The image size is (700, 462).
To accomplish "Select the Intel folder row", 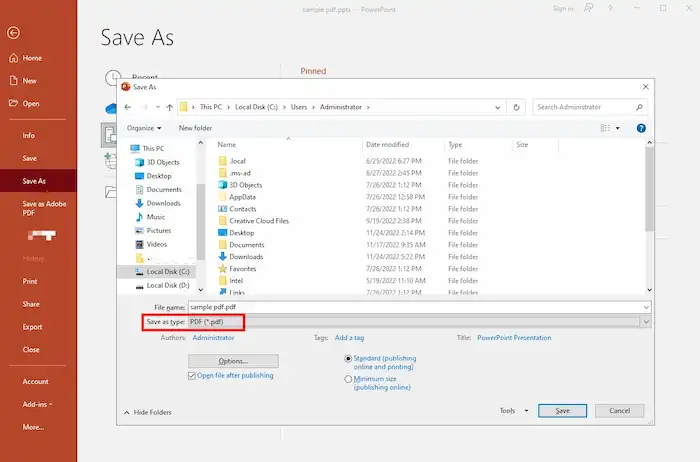I will point(236,281).
